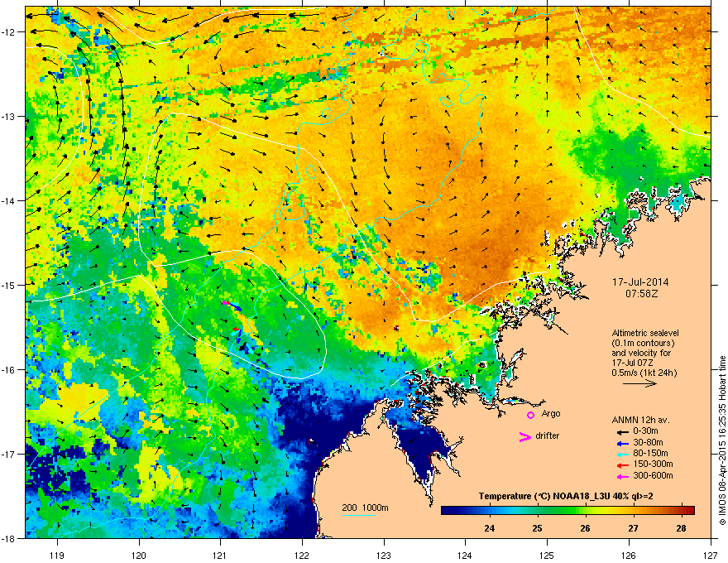Screen dimensions: 728x563
Task: Select the red 150-300m arrow legend icon
Action: pyautogui.click(x=623, y=465)
